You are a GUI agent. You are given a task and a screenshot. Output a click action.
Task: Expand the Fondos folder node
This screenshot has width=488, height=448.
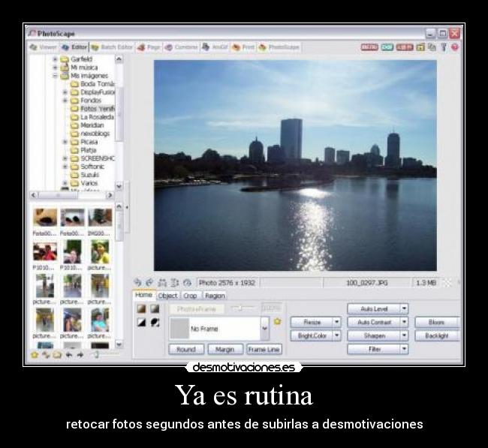pos(65,100)
